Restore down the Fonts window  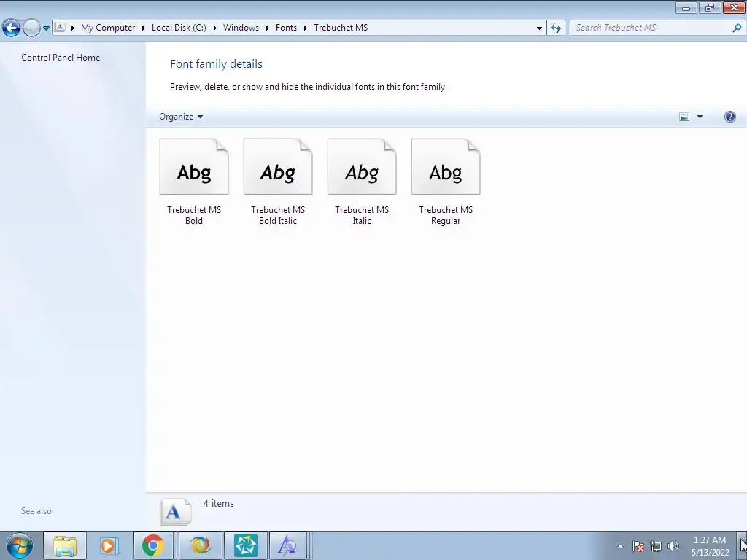(710, 8)
